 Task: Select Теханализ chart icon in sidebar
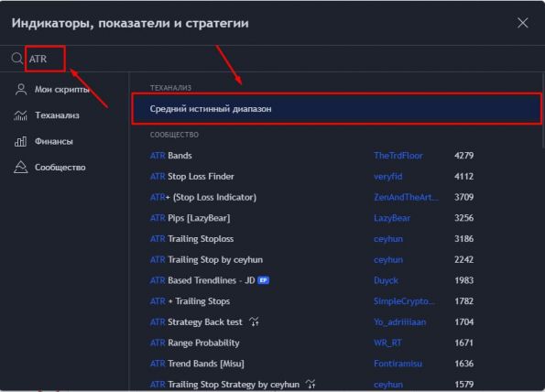coord(20,115)
